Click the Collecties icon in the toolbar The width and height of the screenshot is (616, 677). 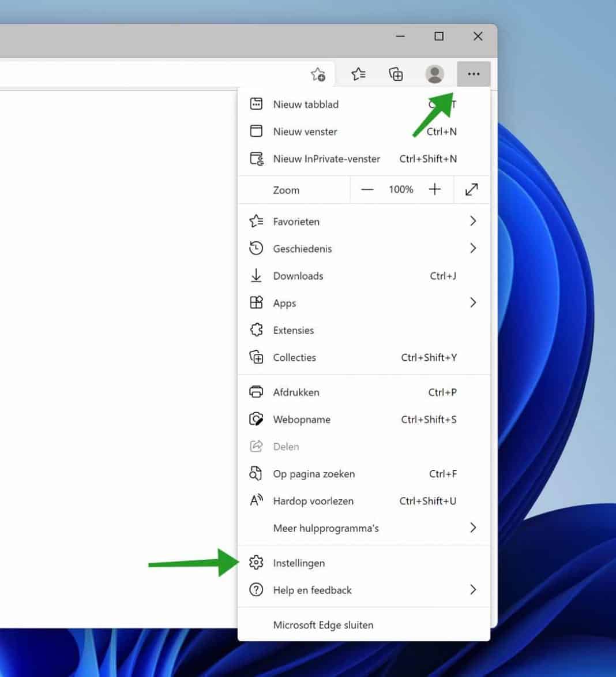tap(396, 74)
